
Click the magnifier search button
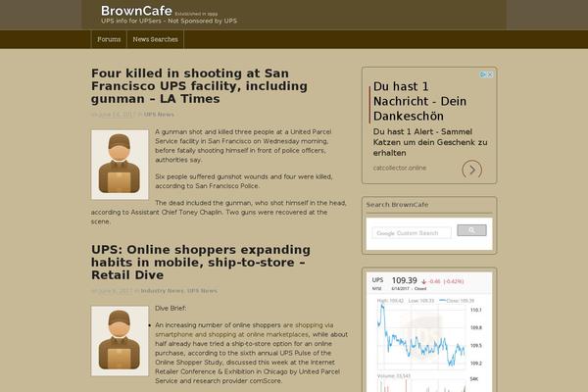point(471,230)
